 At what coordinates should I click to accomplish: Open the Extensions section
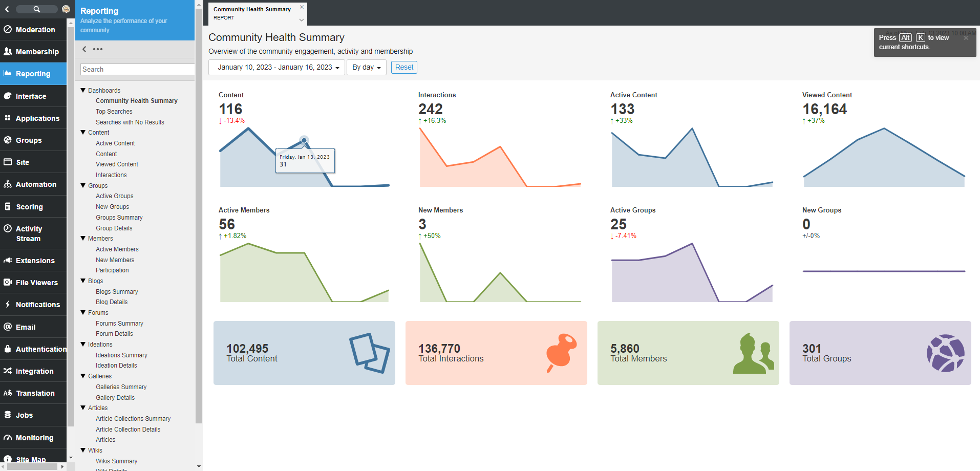(x=33, y=261)
